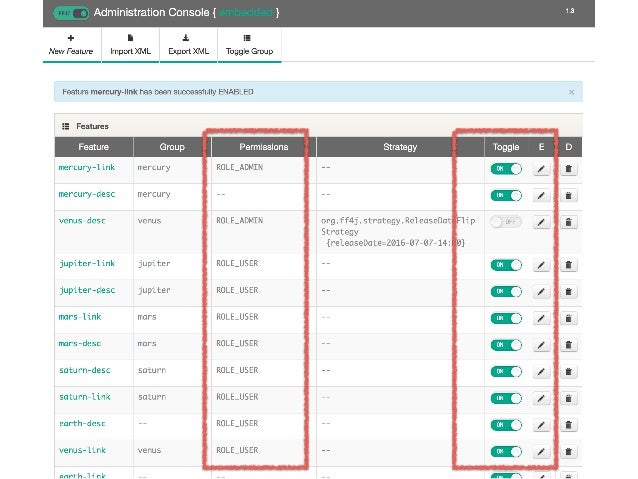Delete the saturn-link feature with trash icon

pos(568,398)
